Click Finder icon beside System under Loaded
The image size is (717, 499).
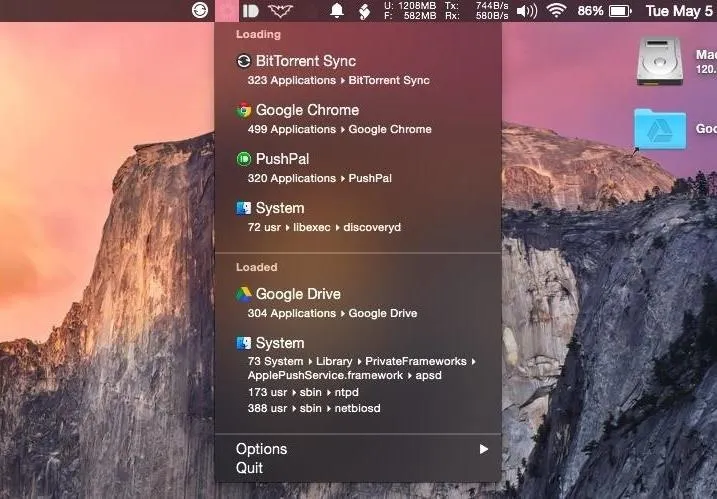point(244,343)
